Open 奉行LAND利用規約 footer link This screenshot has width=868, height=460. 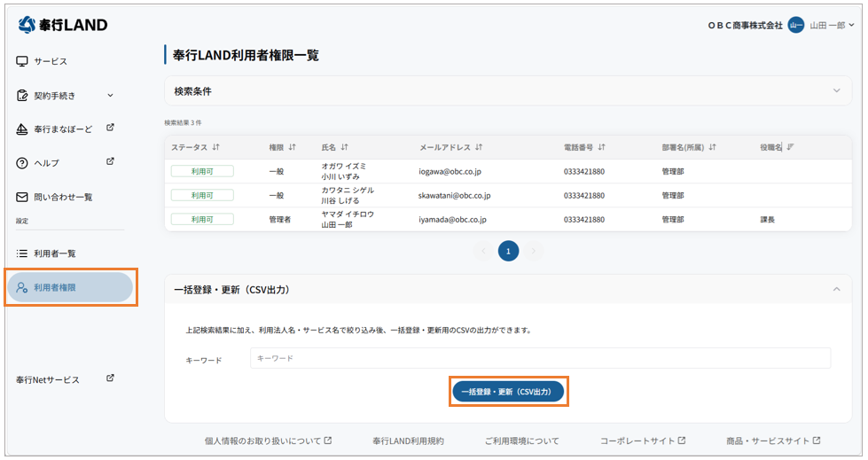408,441
